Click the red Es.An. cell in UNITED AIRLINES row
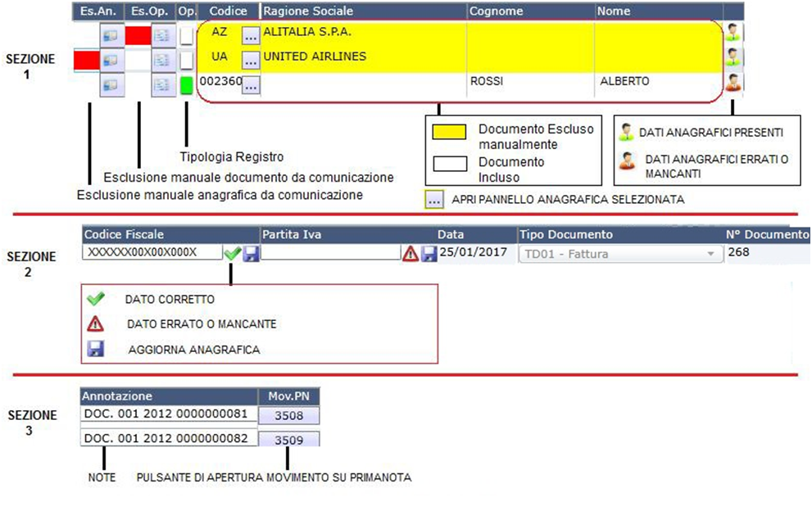The width and height of the screenshot is (812, 515). click(x=87, y=60)
